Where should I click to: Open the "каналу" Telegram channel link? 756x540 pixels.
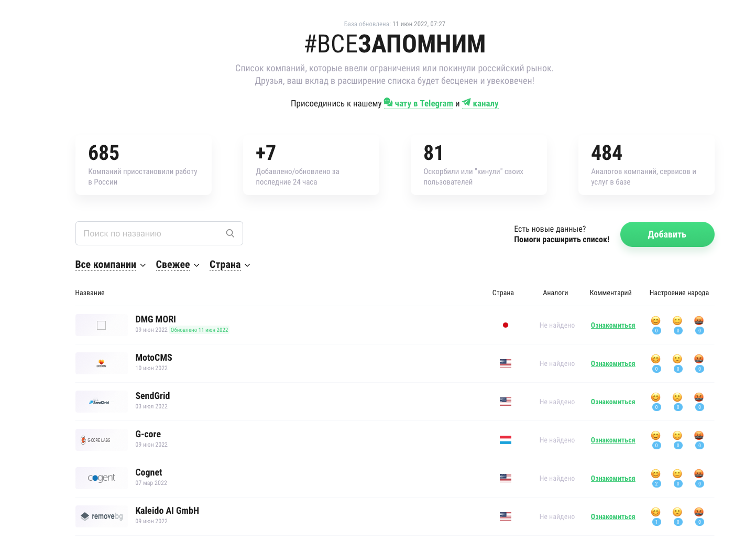[x=485, y=104]
